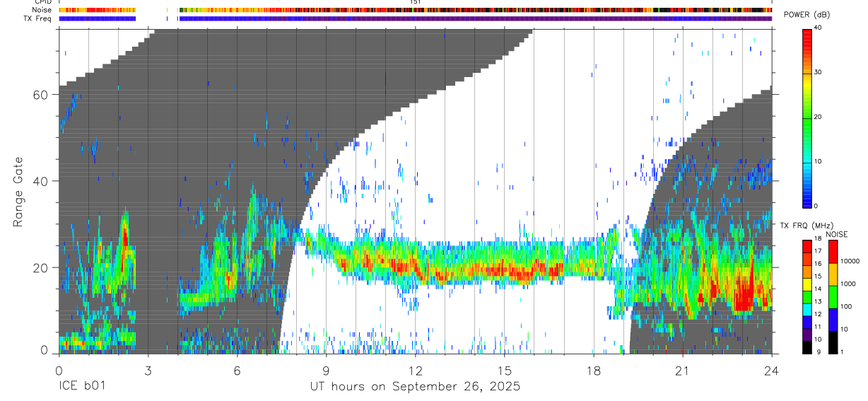This screenshot has width=868, height=401.
Task: Click the 40 range gate tick label
Action: coord(42,181)
